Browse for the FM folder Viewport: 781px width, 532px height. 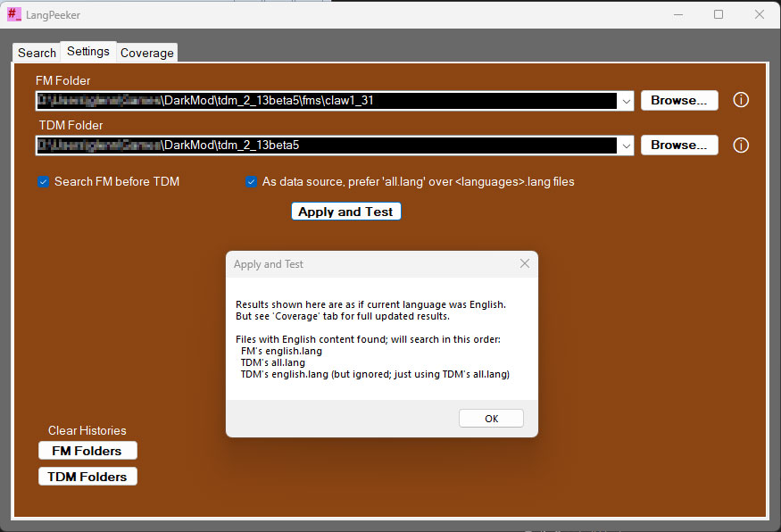point(678,100)
